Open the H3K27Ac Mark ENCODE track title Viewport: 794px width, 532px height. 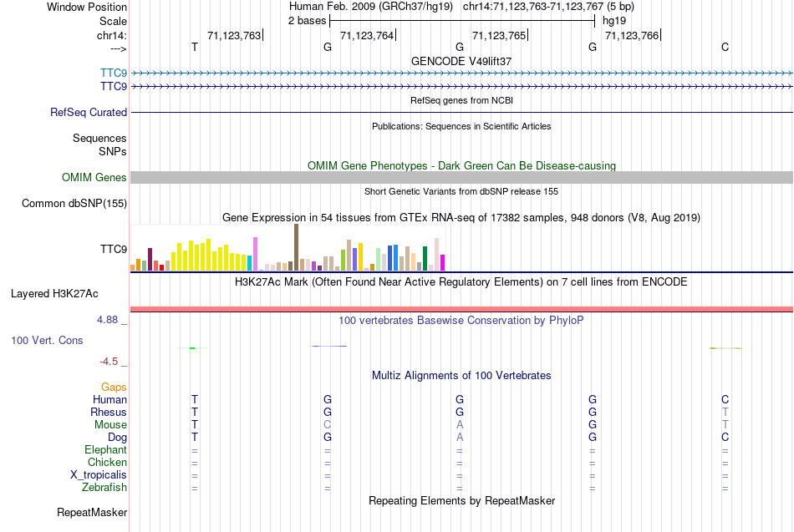[x=461, y=282]
